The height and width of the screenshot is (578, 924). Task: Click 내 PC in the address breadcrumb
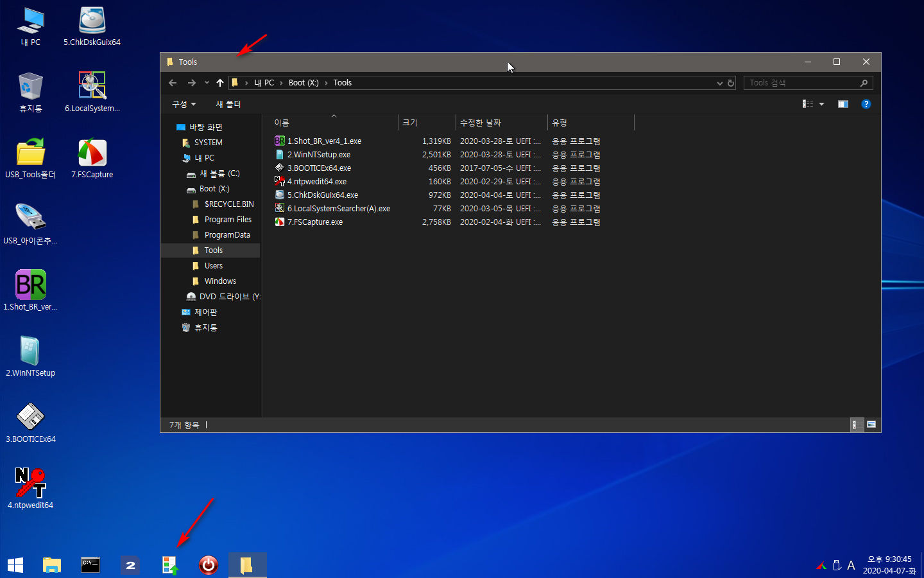[x=264, y=83]
